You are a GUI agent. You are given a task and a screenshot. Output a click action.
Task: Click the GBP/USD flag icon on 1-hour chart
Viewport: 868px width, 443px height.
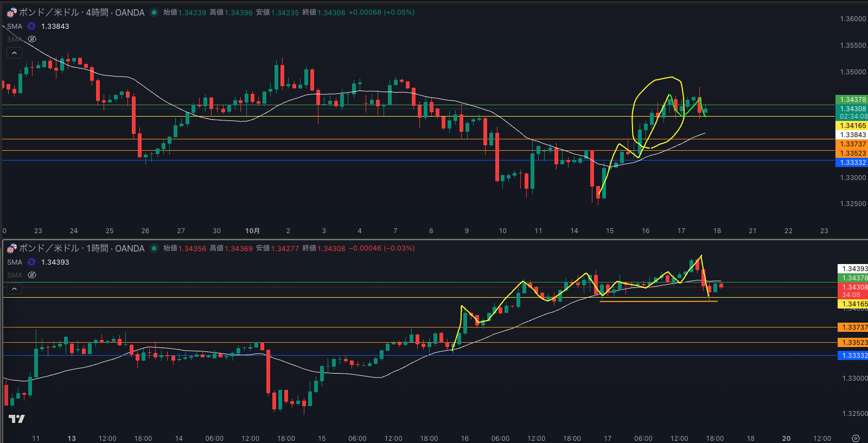click(11, 248)
